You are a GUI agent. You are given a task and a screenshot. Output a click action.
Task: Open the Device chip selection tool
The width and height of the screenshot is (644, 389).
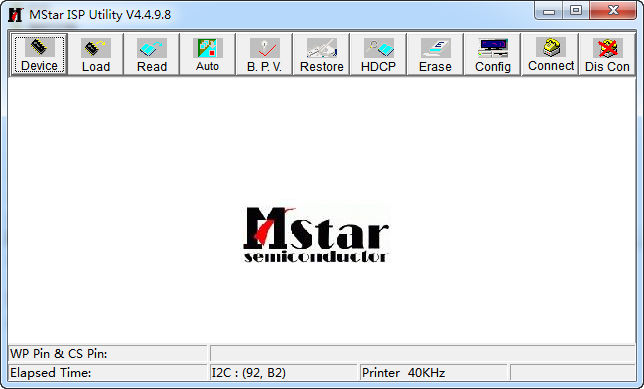tap(39, 54)
